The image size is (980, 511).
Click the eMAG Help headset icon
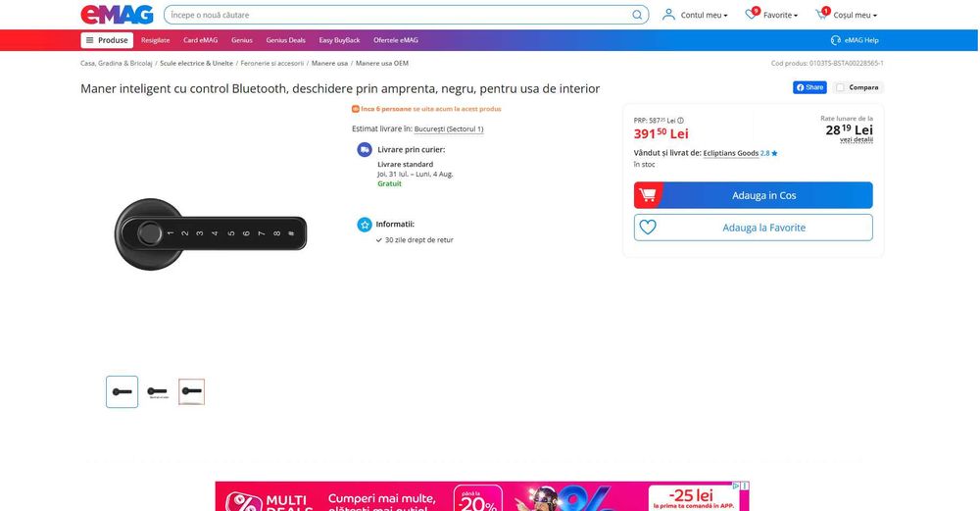pos(836,40)
